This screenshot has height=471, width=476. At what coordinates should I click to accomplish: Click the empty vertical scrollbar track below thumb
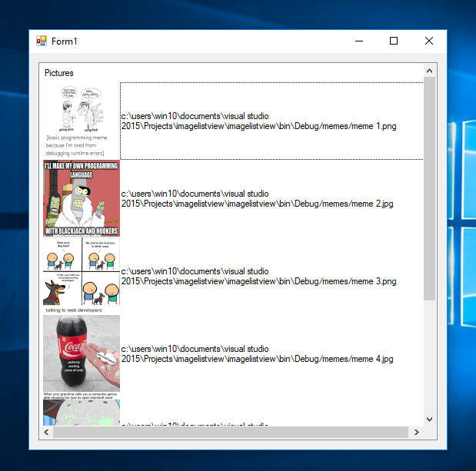pos(429,357)
